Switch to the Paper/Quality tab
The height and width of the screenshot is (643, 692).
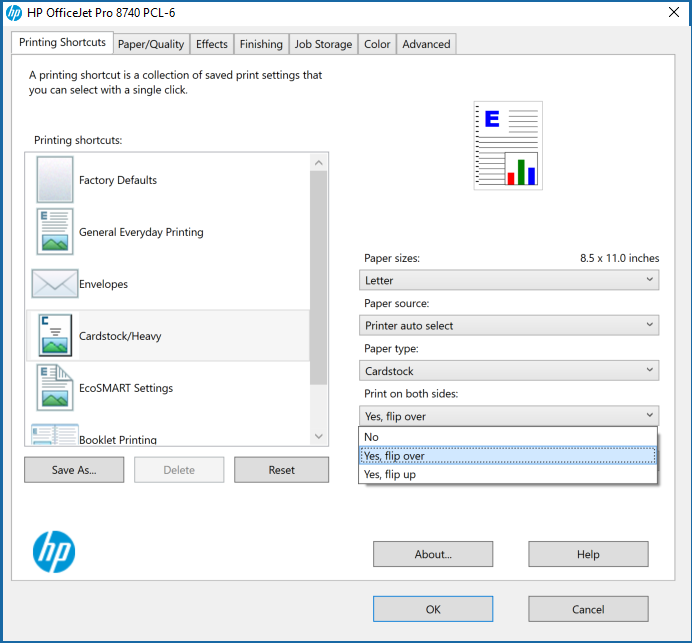[151, 44]
